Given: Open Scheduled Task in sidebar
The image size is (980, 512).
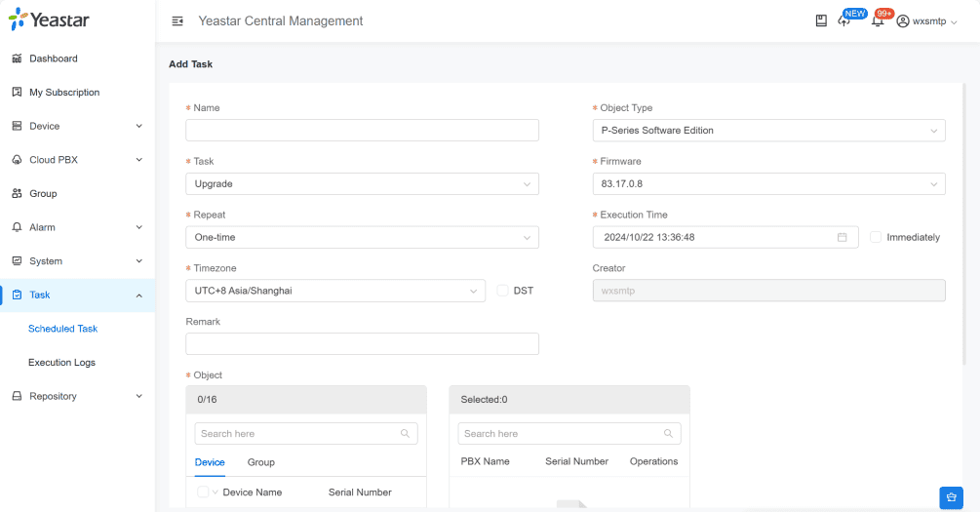Looking at the screenshot, I should tap(62, 329).
